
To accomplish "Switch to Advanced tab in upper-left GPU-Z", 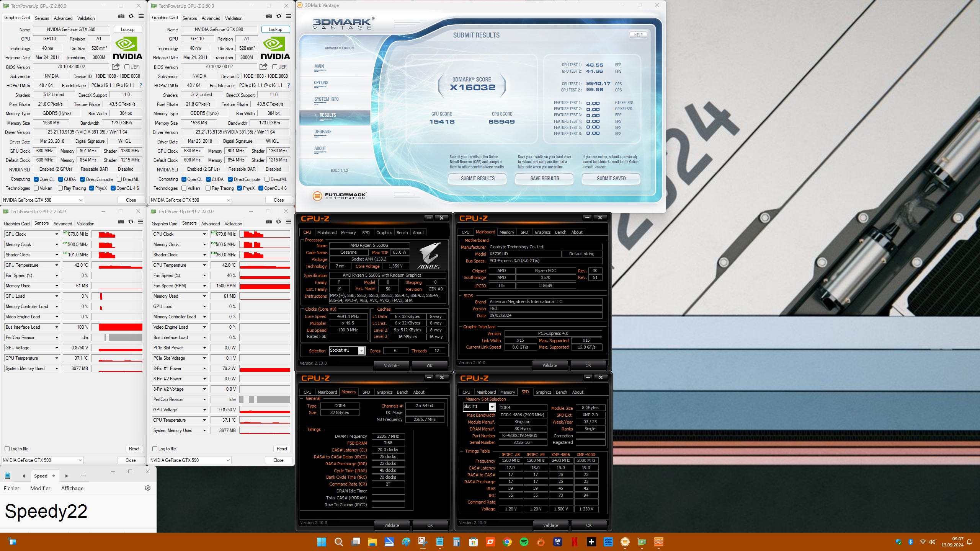I will tap(63, 18).
